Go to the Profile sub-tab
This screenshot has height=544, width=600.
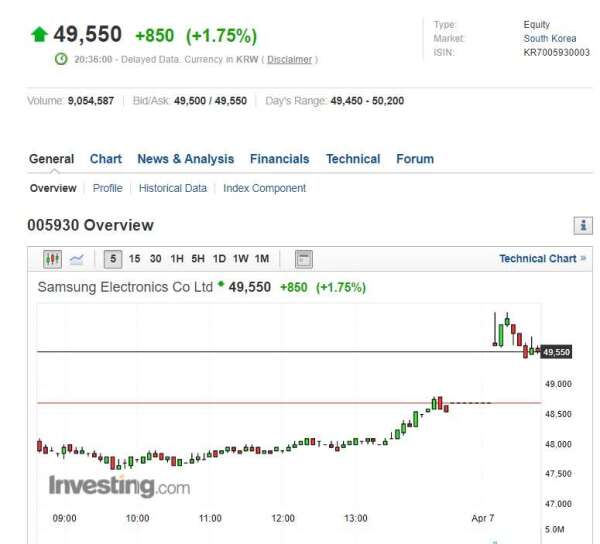click(108, 188)
